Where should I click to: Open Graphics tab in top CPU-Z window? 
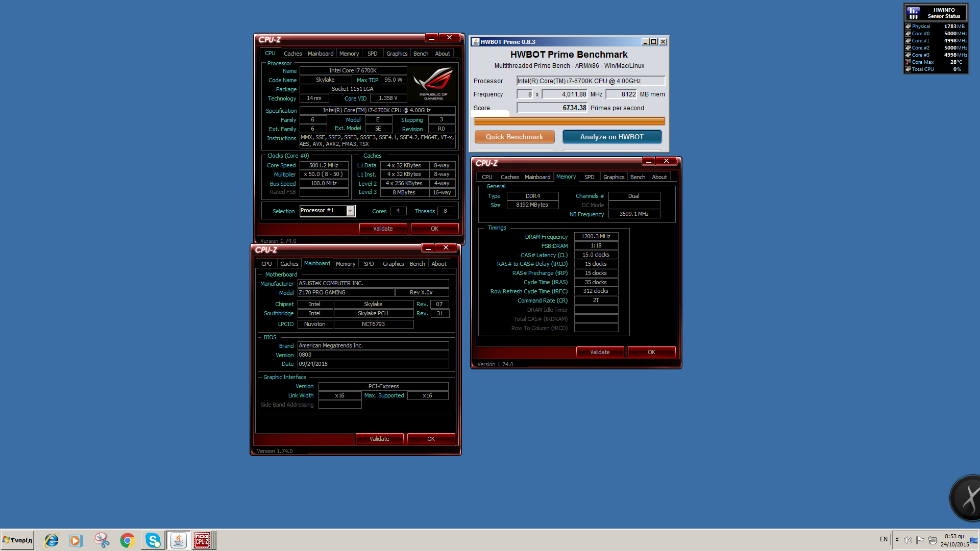coord(397,54)
